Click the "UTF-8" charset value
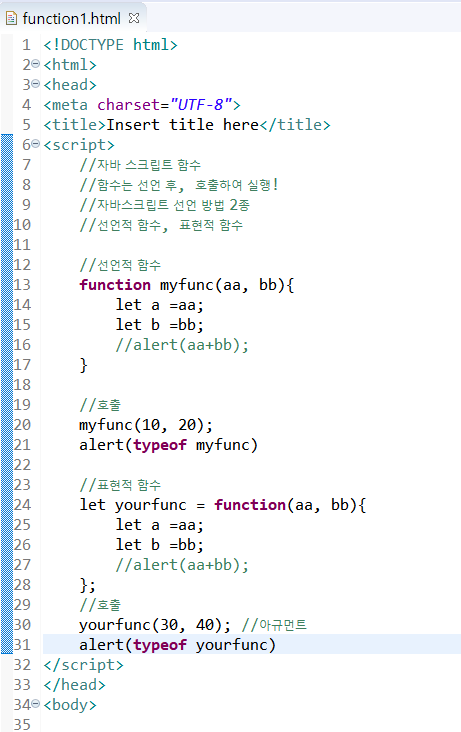 [201, 105]
